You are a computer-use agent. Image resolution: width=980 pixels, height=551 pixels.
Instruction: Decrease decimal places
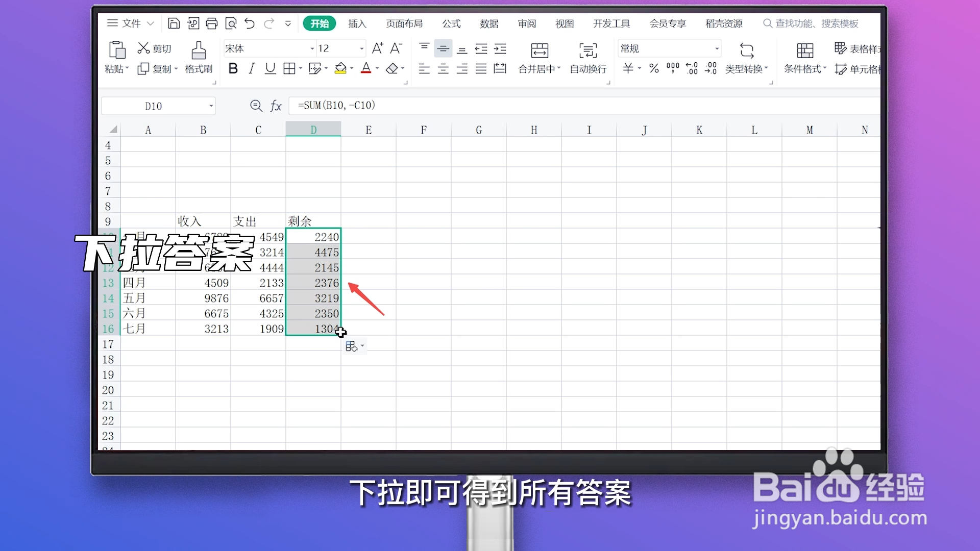710,68
